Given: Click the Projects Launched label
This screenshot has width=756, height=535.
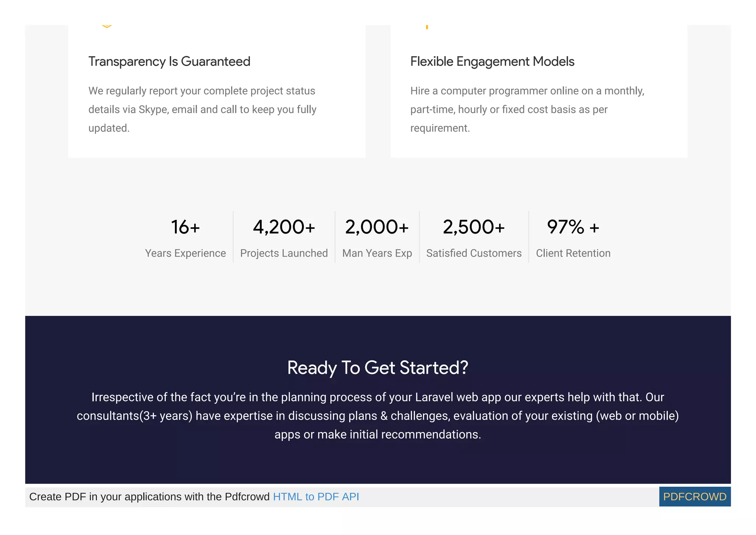Looking at the screenshot, I should click(284, 253).
